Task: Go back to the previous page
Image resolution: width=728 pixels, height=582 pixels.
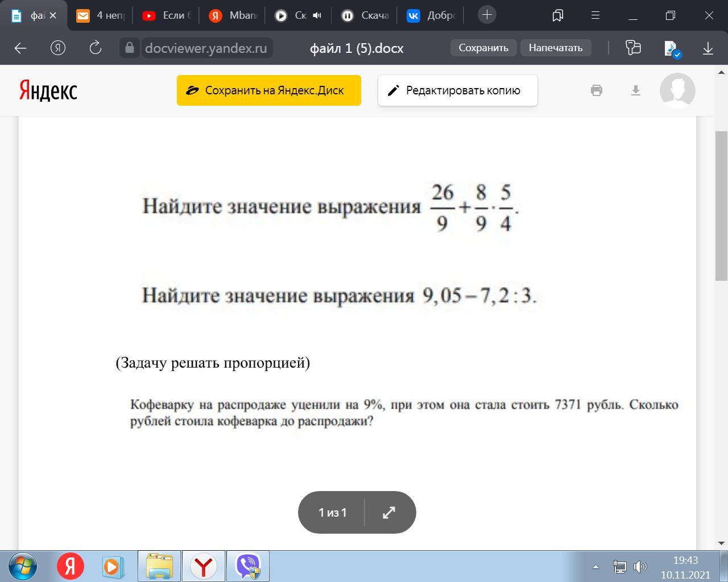Action: 20,48
